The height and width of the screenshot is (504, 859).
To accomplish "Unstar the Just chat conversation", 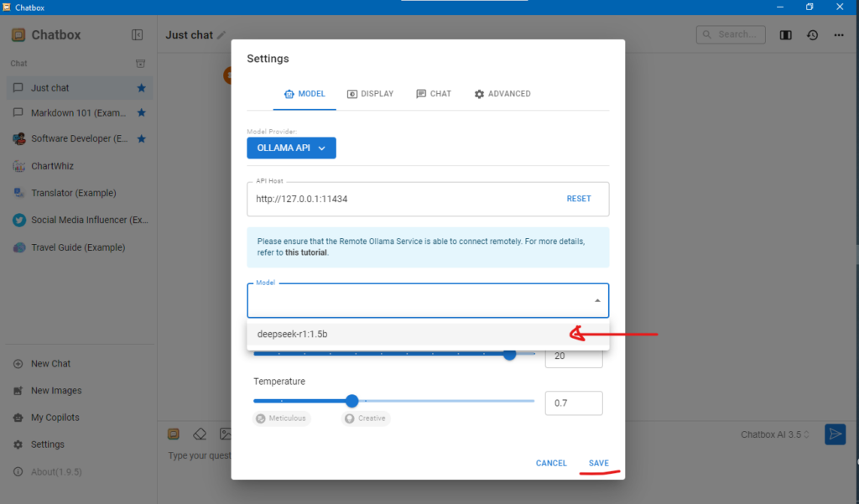I will (141, 88).
